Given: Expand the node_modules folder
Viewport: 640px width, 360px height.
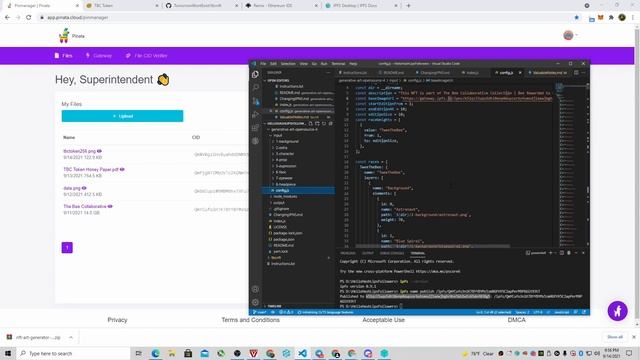Looking at the screenshot, I should (285, 196).
